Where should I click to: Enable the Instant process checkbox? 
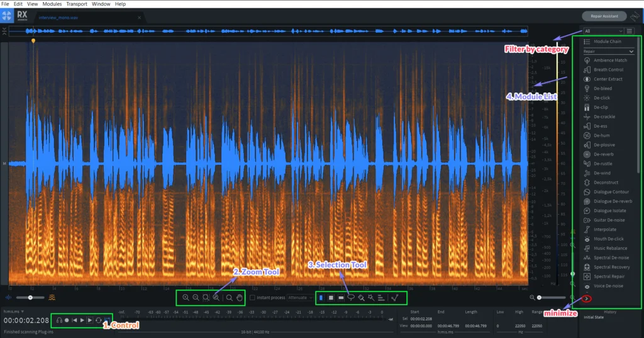[252, 298]
